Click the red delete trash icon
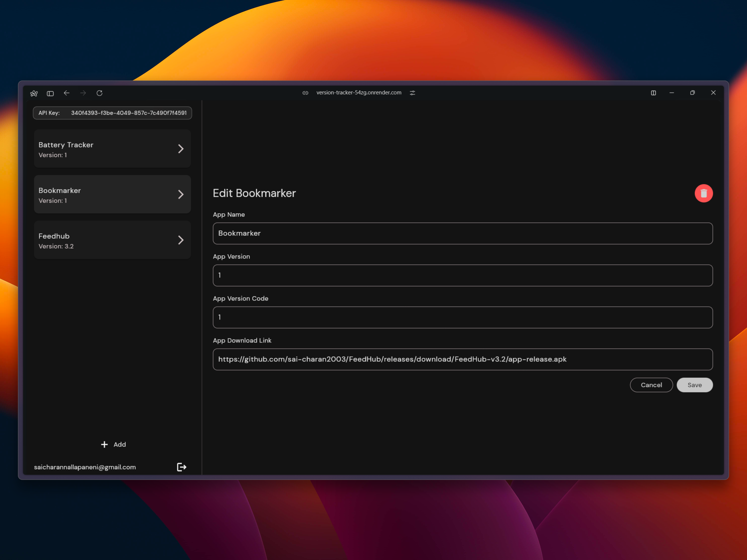The image size is (747, 560). 703,193
